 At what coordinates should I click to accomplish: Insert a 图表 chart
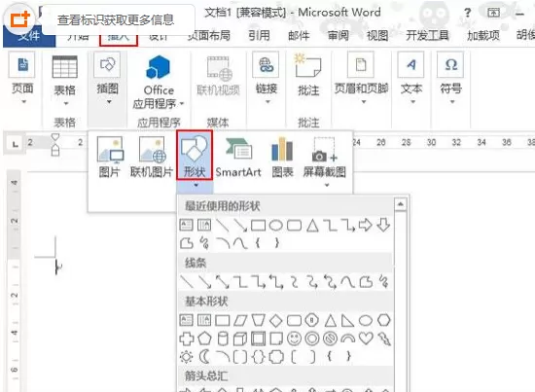[282, 157]
